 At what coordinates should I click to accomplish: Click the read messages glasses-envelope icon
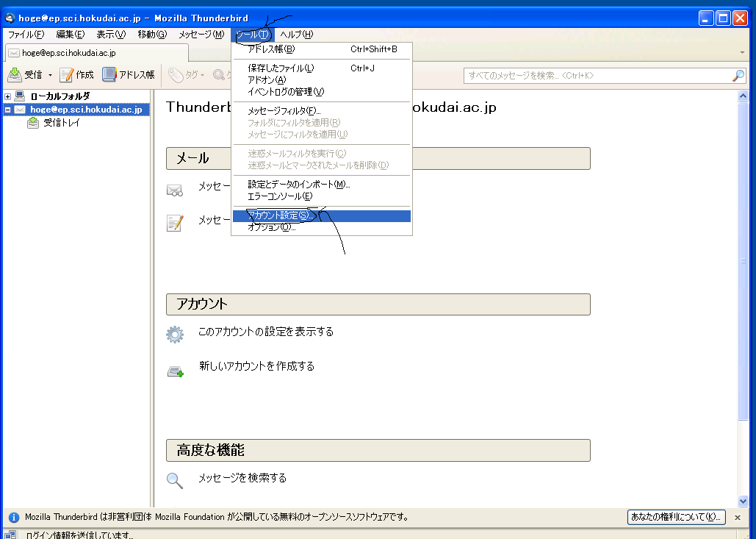[175, 190]
